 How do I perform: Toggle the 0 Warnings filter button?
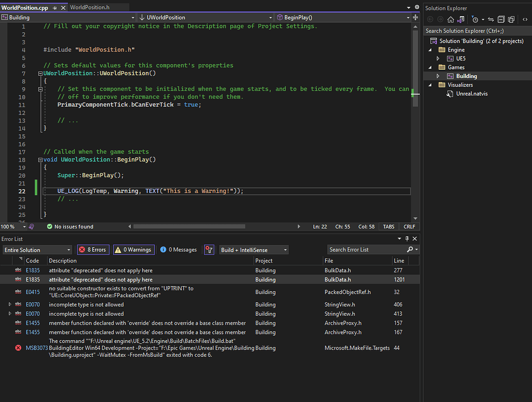[134, 250]
